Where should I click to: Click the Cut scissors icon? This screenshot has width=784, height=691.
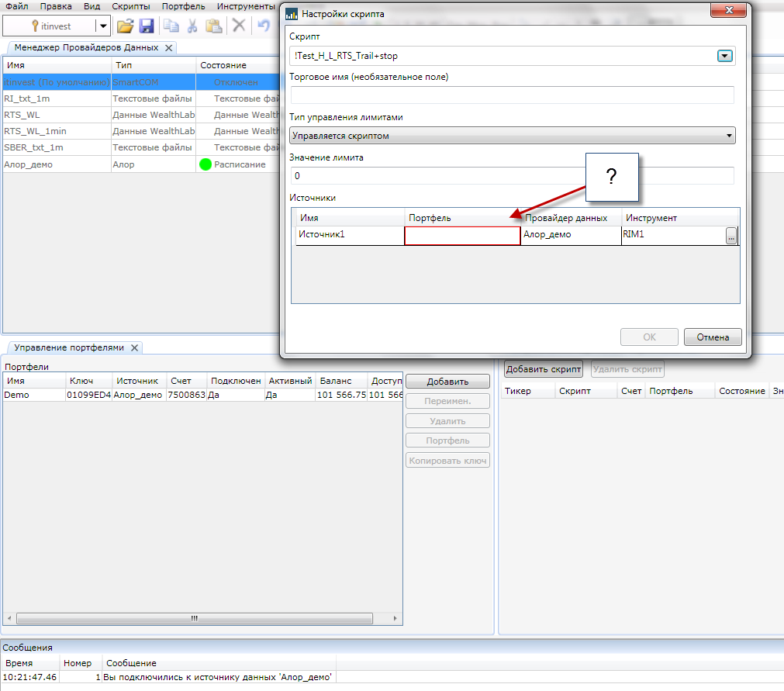point(192,26)
